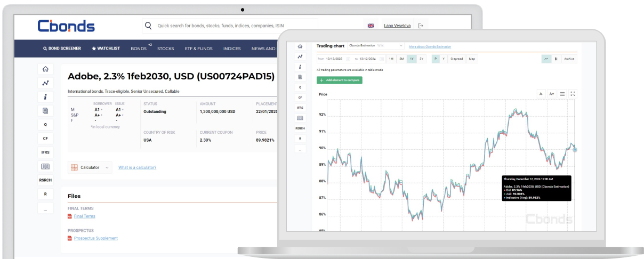Increase chart font size with A+
The height and width of the screenshot is (259, 644).
[552, 94]
